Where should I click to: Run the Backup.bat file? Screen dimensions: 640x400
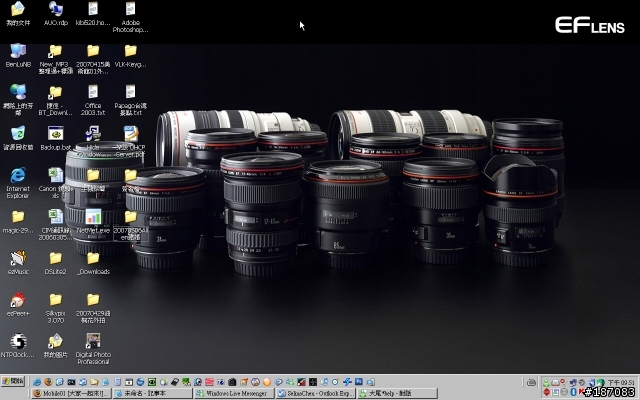[56, 138]
